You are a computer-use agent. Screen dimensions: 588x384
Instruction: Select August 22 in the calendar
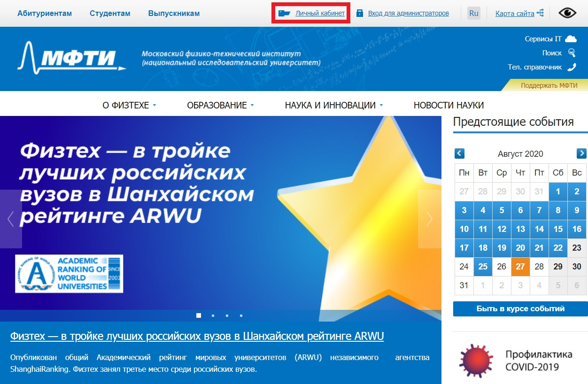pos(558,248)
